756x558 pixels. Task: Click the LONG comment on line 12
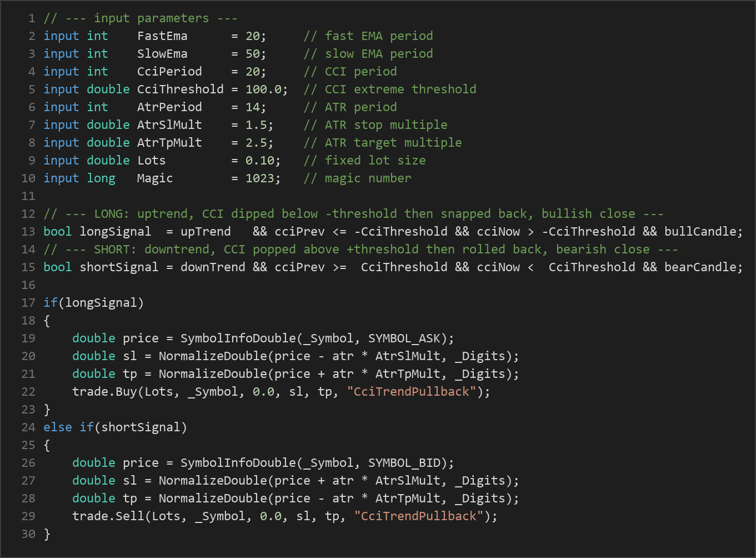[x=353, y=213]
